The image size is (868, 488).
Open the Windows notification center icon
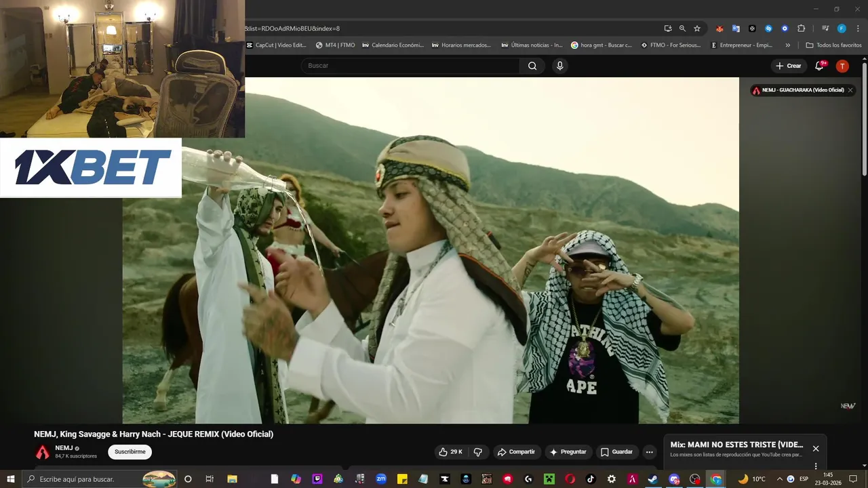pyautogui.click(x=853, y=479)
